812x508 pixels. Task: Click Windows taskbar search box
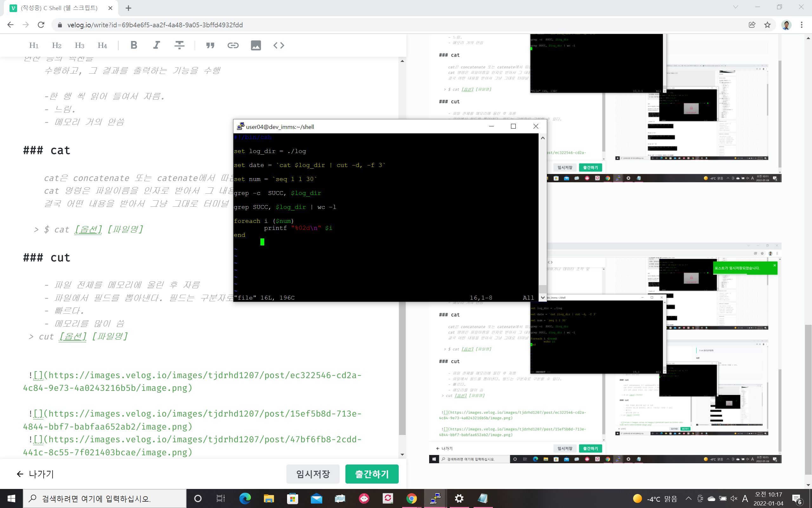(104, 498)
